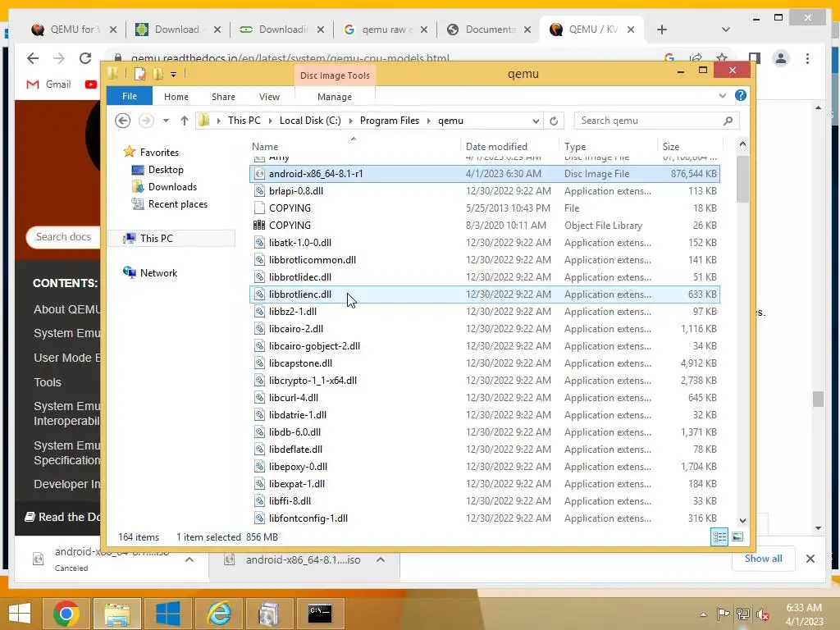This screenshot has width=840, height=630.
Task: Open the Share ribbon tab
Action: (x=223, y=97)
